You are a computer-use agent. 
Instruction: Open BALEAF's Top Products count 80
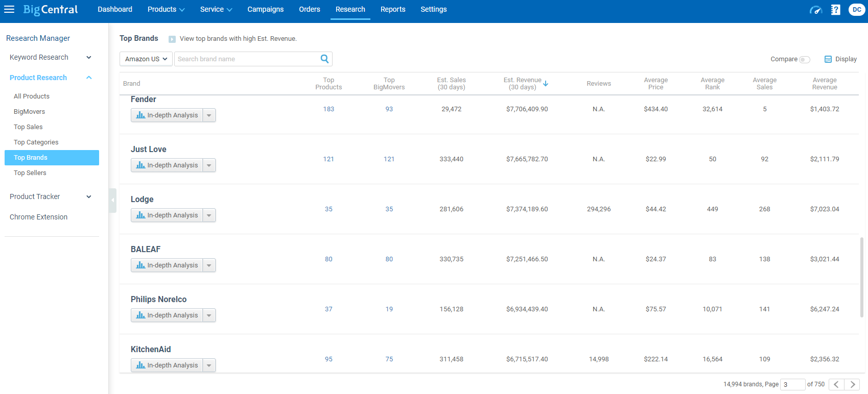tap(329, 259)
